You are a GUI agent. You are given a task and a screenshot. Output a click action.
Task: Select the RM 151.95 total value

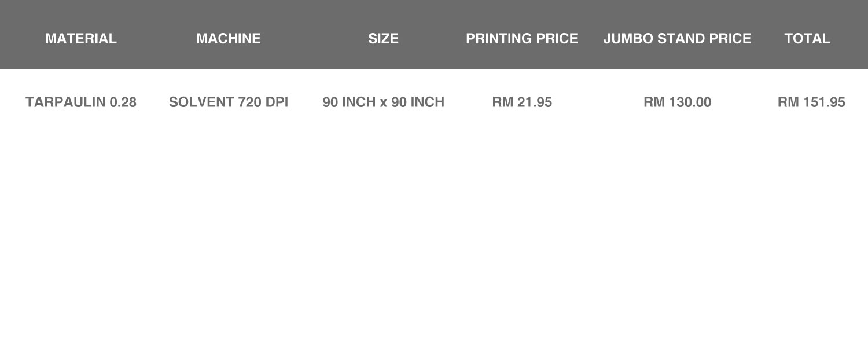811,102
